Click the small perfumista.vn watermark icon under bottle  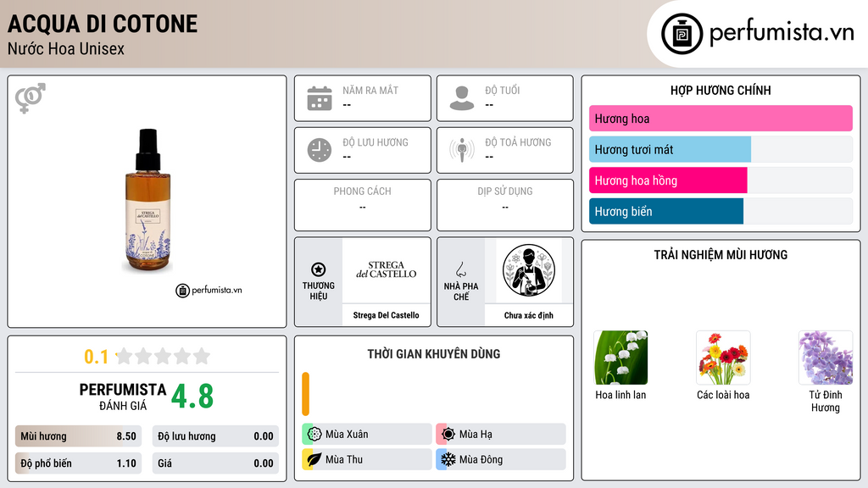click(183, 291)
